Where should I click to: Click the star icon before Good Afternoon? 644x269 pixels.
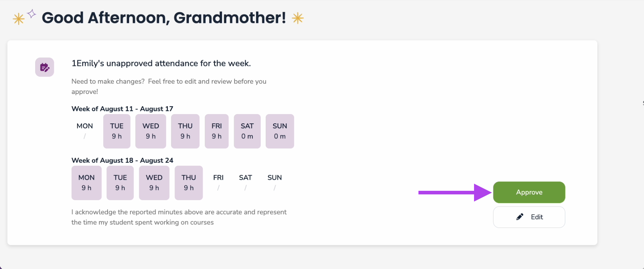19,19
